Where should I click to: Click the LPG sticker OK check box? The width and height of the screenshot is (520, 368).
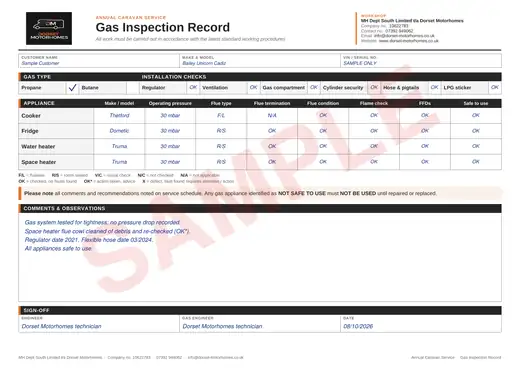coord(495,88)
